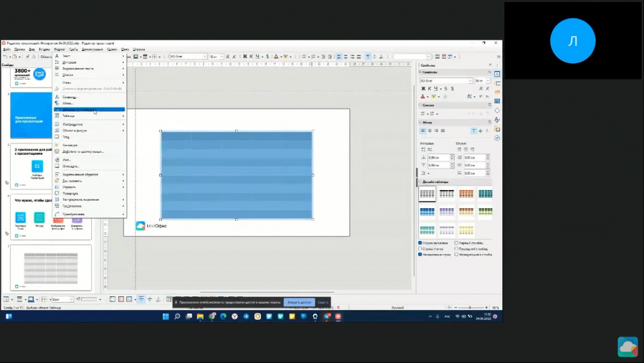Select the blue 'Приложения для презентаций' slide thumbnail
This screenshot has width=644, height=363.
pos(31,116)
